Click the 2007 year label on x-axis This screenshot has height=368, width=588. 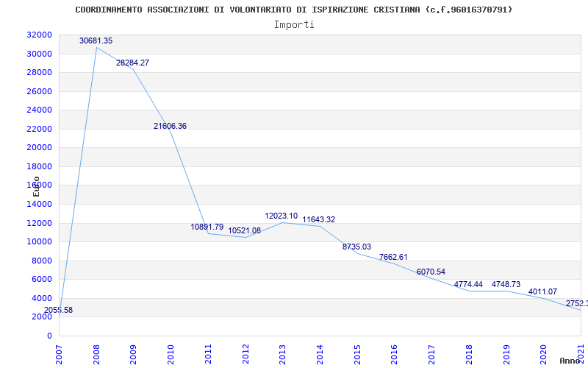60,354
